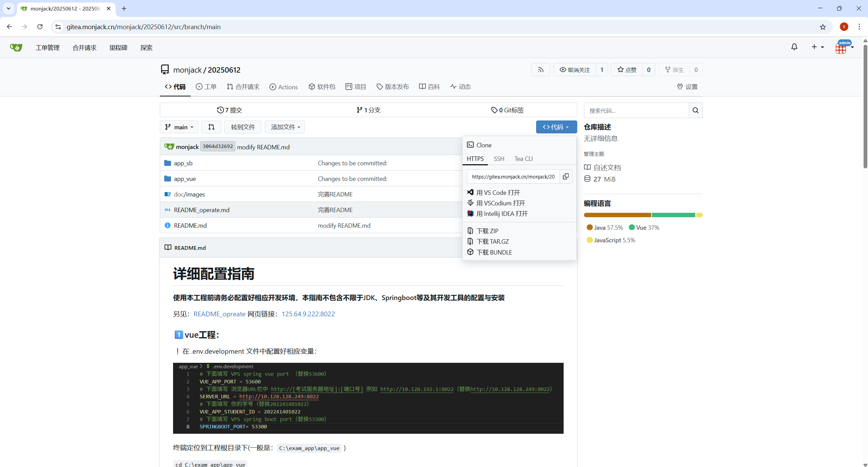
Task: Open a new browser tab
Action: pyautogui.click(x=124, y=8)
